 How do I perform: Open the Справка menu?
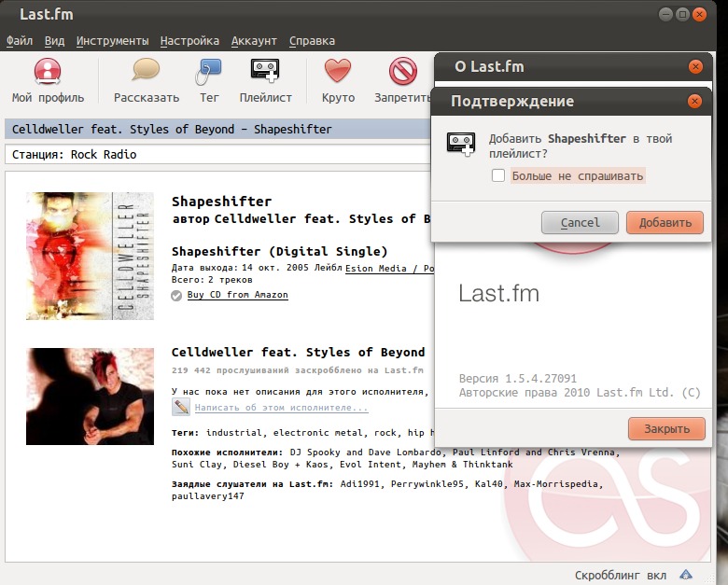coord(312,41)
